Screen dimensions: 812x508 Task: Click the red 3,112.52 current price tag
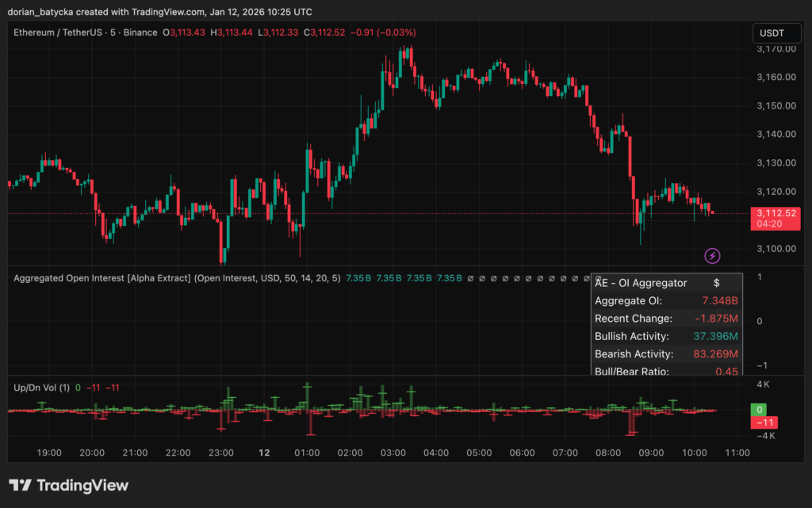777,212
